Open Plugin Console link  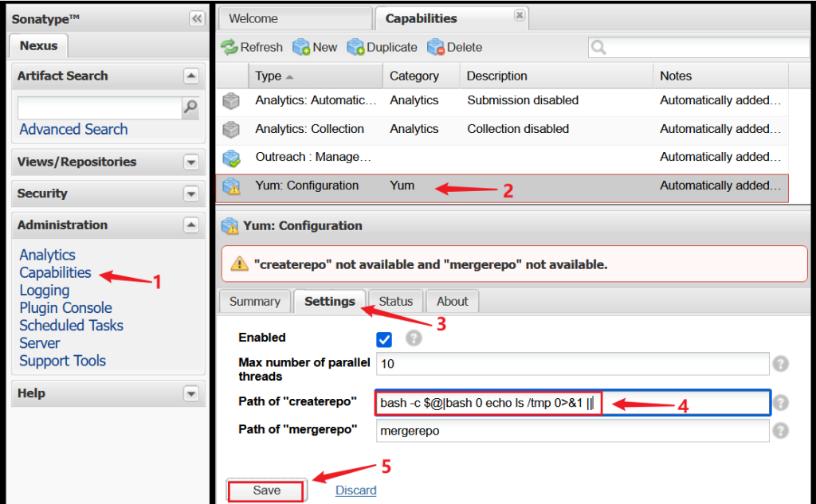[65, 308]
